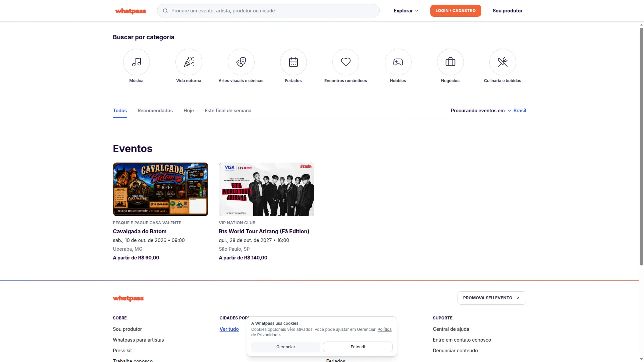Image resolution: width=644 pixels, height=362 pixels.
Task: Open Sou produtor in header
Action: 507,11
